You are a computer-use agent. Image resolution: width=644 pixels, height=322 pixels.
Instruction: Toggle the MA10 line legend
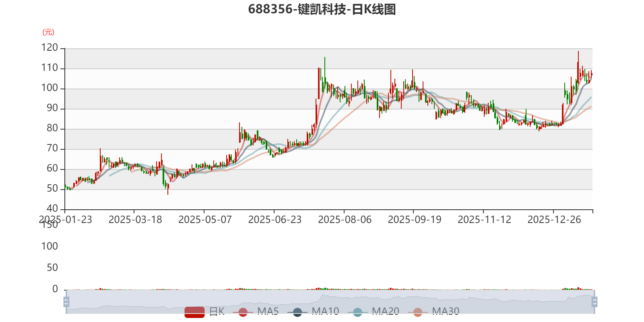click(313, 312)
